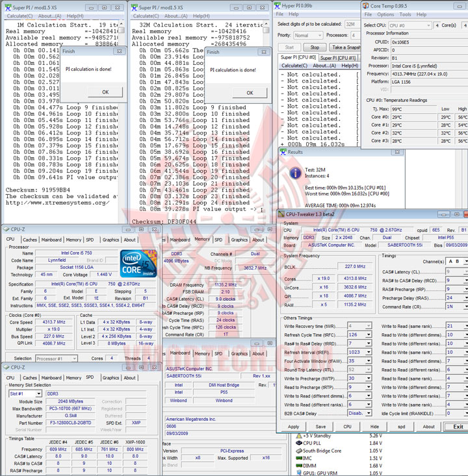Click the Checksum: 91959BB4 line

(x=38, y=190)
